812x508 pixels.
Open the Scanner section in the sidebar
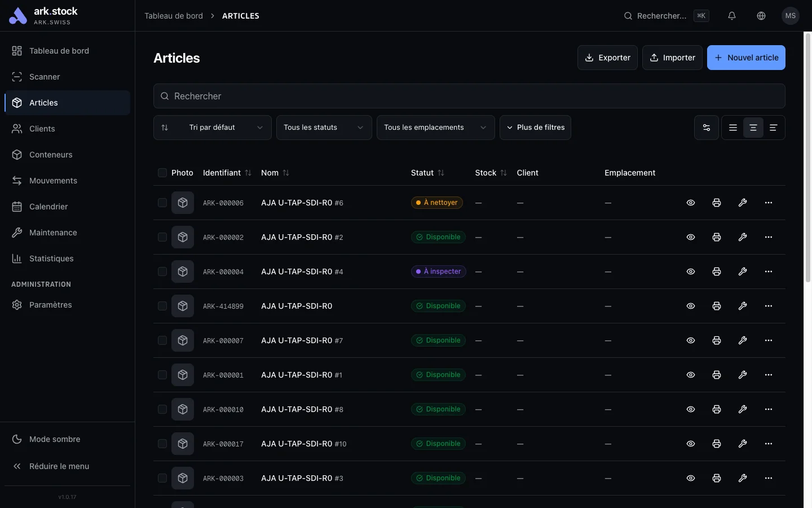[45, 77]
